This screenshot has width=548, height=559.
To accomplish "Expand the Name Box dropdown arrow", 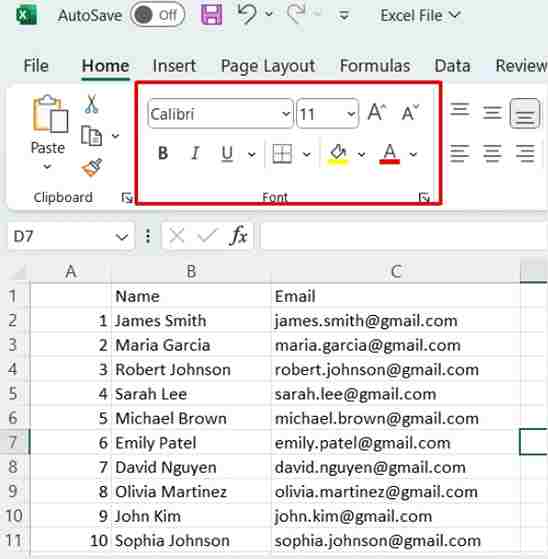I will (x=122, y=236).
